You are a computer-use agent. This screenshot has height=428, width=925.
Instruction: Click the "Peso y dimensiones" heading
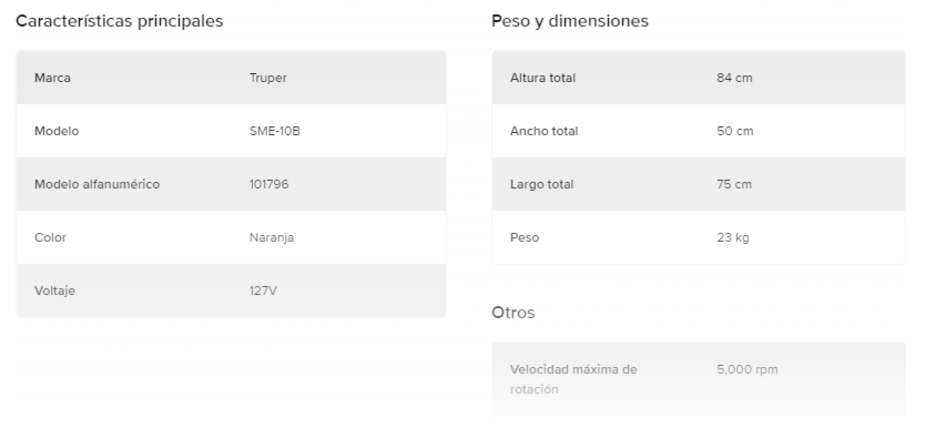pos(570,21)
